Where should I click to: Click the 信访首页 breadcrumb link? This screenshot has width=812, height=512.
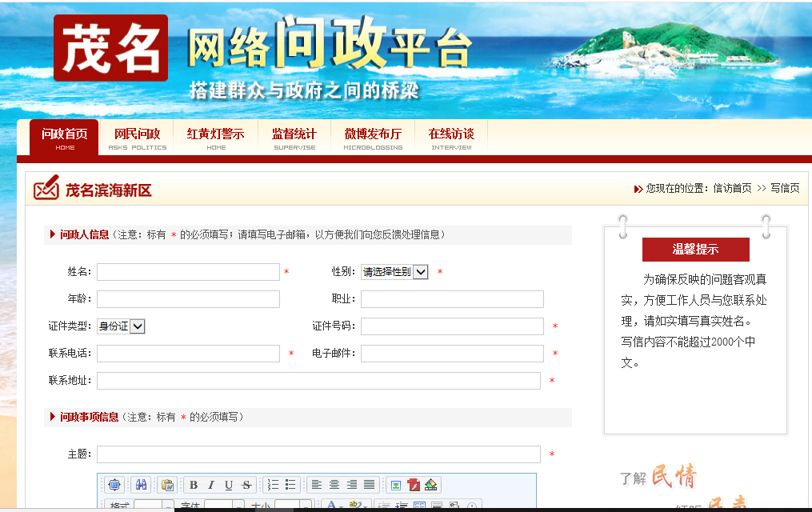[732, 189]
